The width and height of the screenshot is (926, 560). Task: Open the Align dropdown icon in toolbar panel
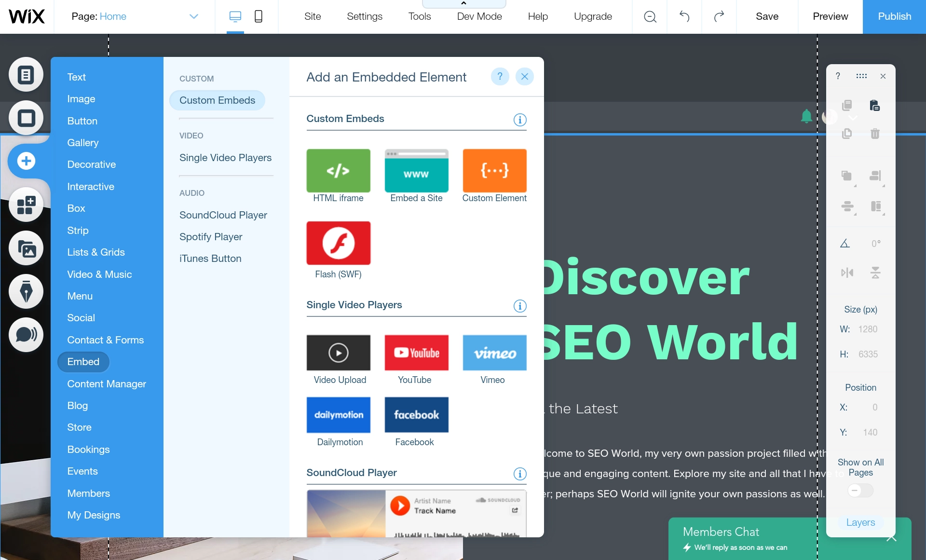[876, 177]
